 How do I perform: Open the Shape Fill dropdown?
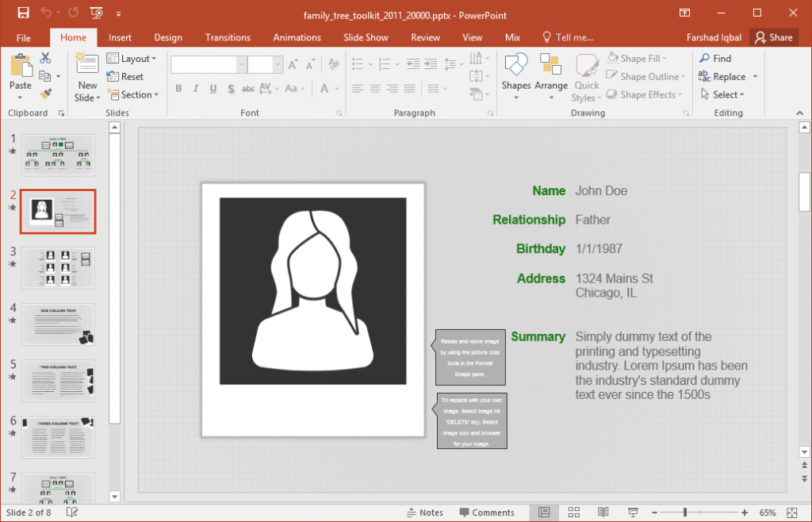tap(639, 58)
